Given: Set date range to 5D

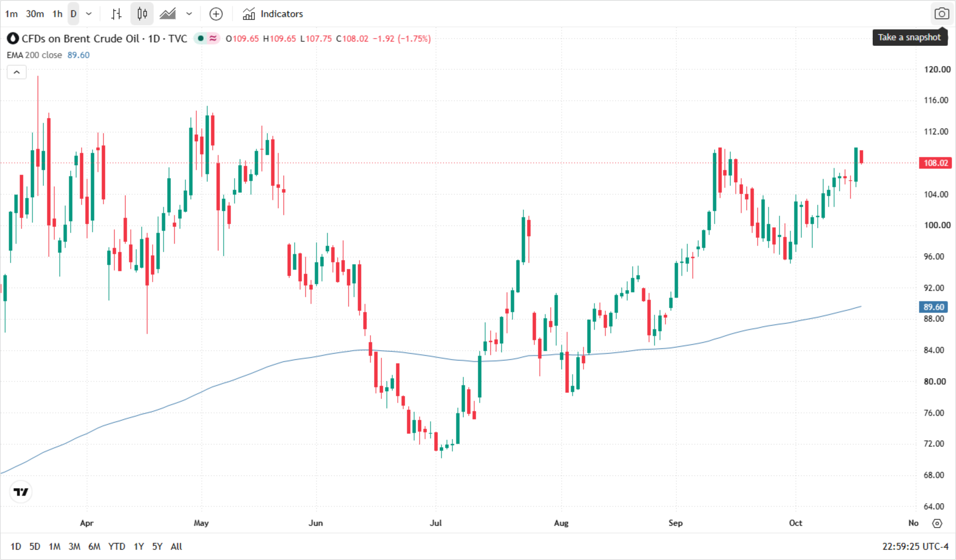Looking at the screenshot, I should click(x=35, y=547).
